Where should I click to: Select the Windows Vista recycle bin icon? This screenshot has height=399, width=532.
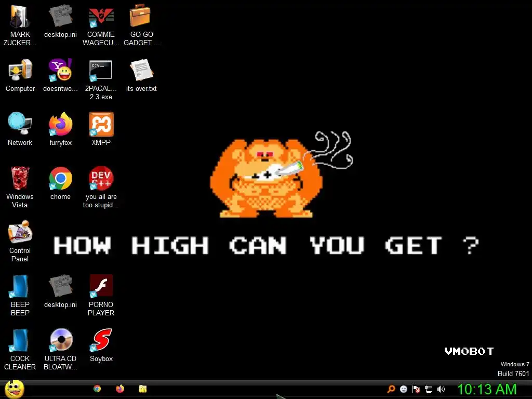click(x=20, y=188)
